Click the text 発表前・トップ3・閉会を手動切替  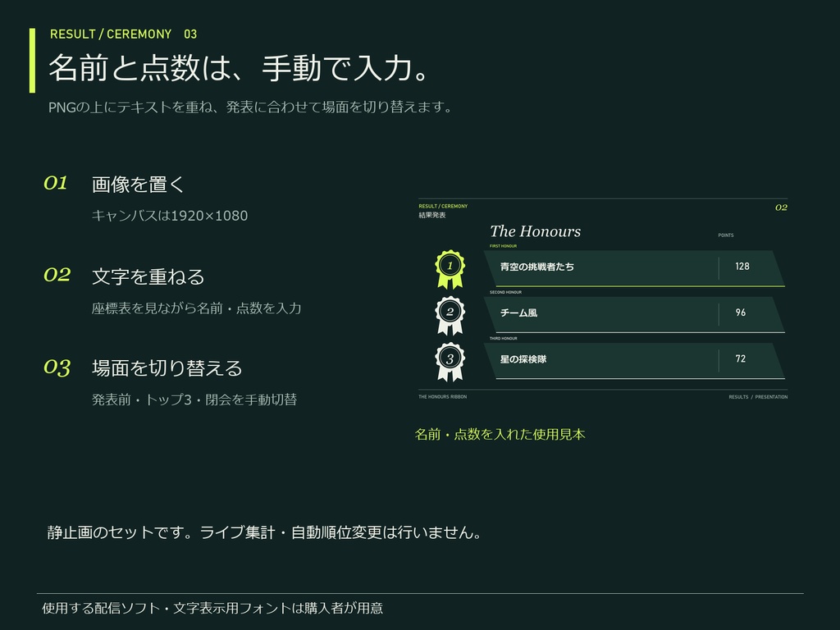pyautogui.click(x=194, y=399)
